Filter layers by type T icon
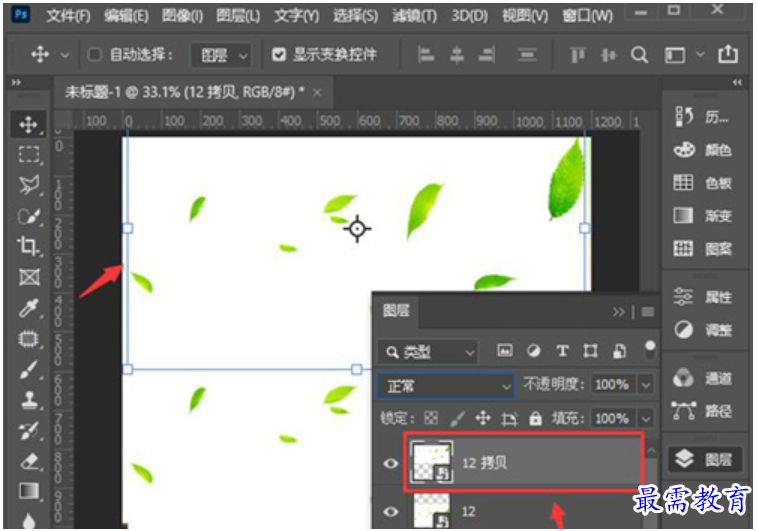Screen dimensions: 757x531 562,351
